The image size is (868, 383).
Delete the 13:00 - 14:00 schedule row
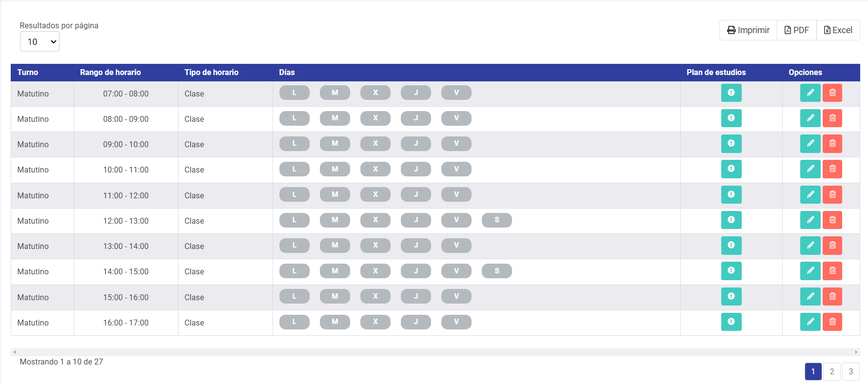click(x=832, y=245)
